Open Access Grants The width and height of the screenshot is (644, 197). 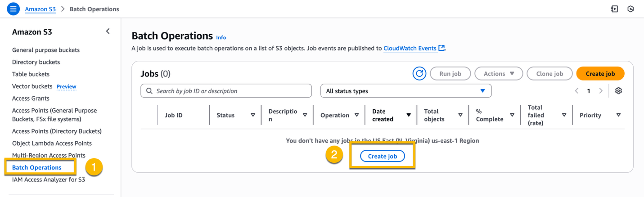click(x=31, y=98)
